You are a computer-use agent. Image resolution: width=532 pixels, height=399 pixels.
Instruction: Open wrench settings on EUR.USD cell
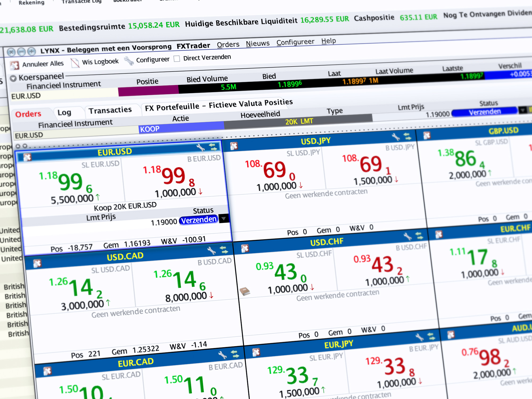[x=201, y=147]
